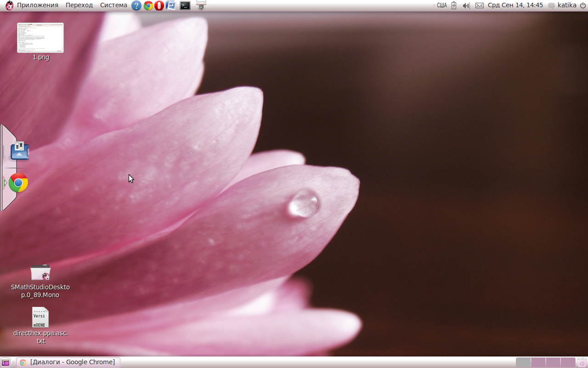Image resolution: width=588 pixels, height=368 pixels.
Task: Open the battery power indicator
Action: pyautogui.click(x=454, y=6)
